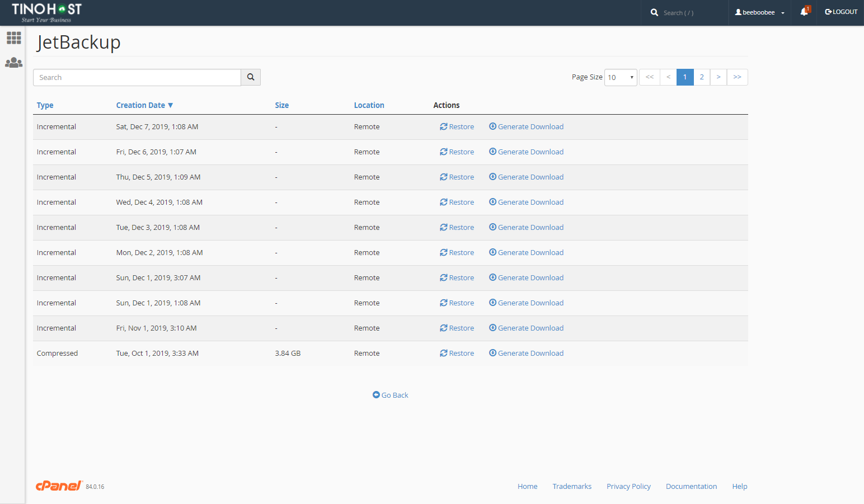Open the Trademarks footer link
This screenshot has width=864, height=504.
click(572, 486)
